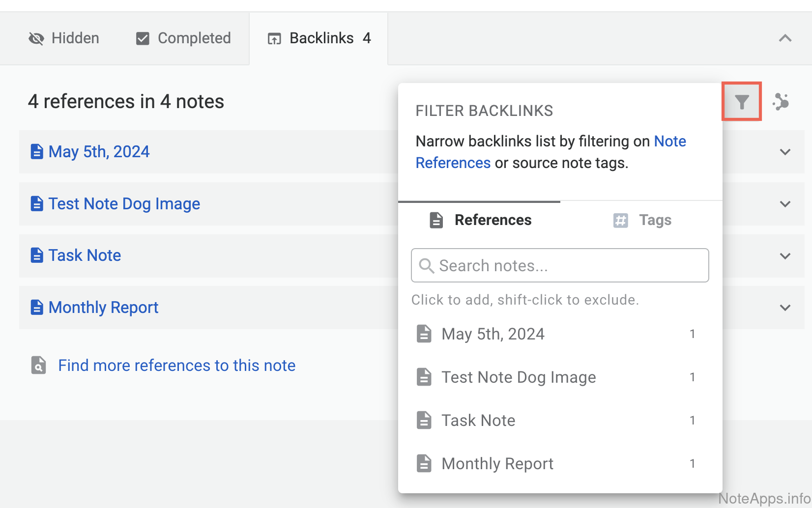
Task: Click the search-document icon for finding references
Action: (x=38, y=366)
